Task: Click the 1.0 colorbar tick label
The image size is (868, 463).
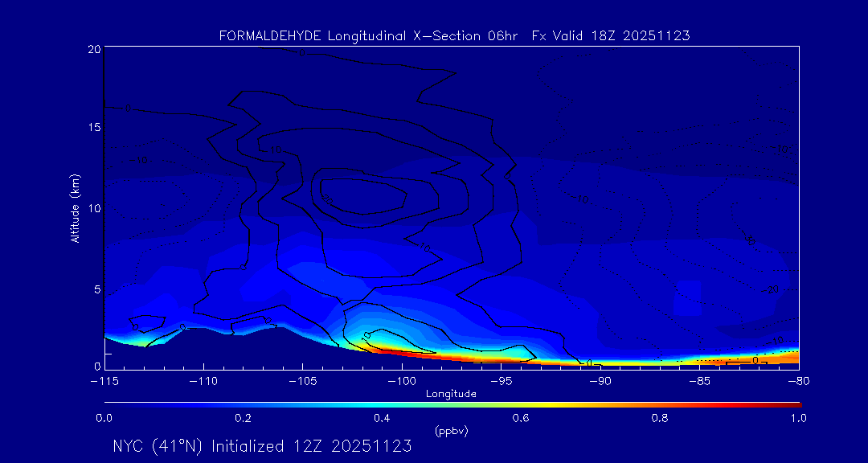Action: point(799,418)
